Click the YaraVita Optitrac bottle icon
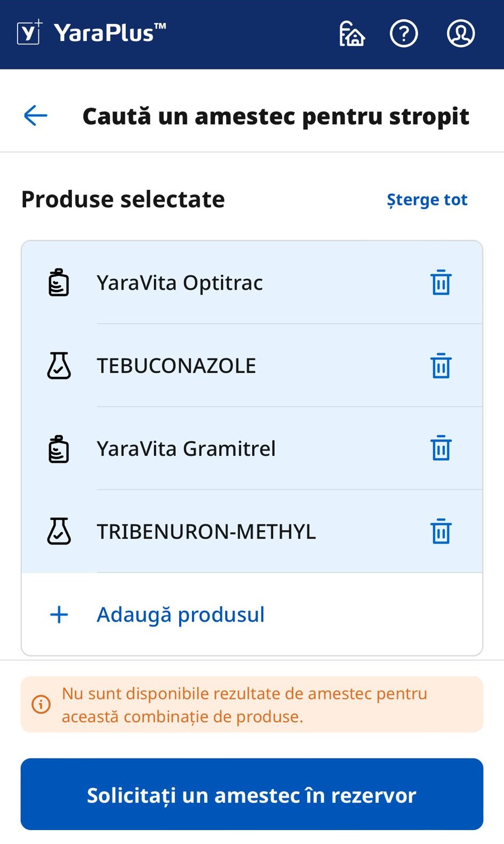 pyautogui.click(x=59, y=282)
